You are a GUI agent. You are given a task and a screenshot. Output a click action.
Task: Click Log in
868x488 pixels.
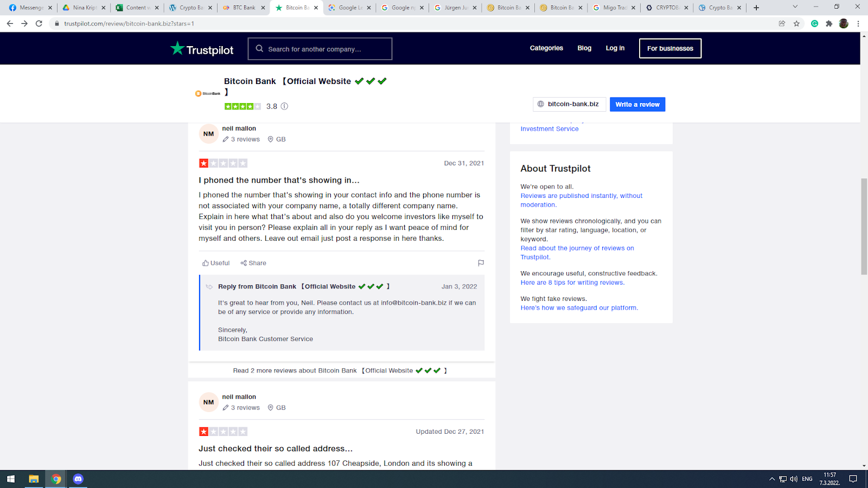click(x=615, y=48)
